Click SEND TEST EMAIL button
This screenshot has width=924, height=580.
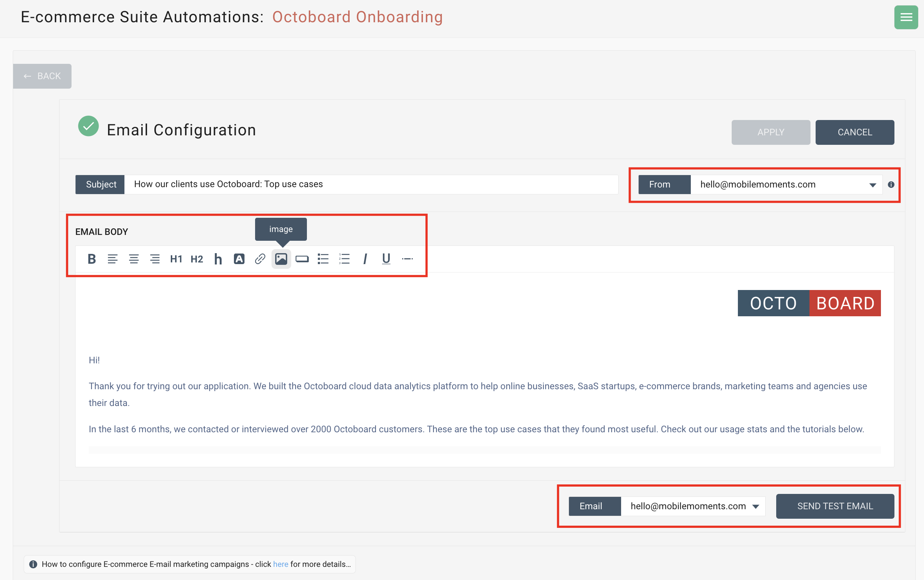click(835, 506)
